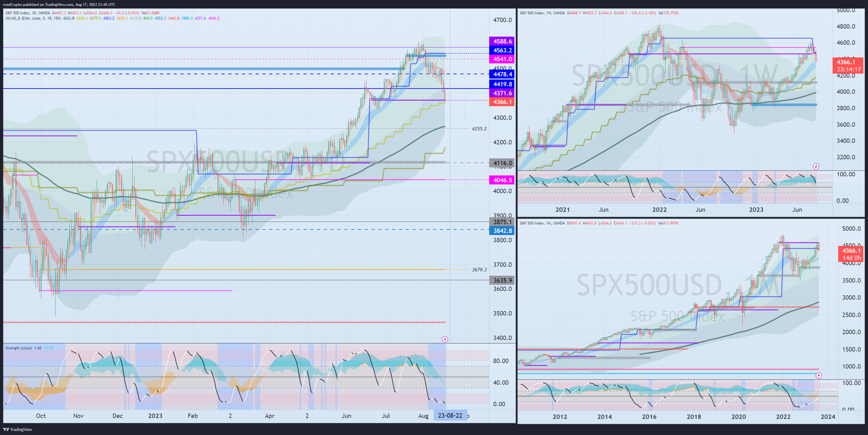Click 4800.0 on the weekly price scale
Viewport: 868px width, 435px height.
coord(846,26)
